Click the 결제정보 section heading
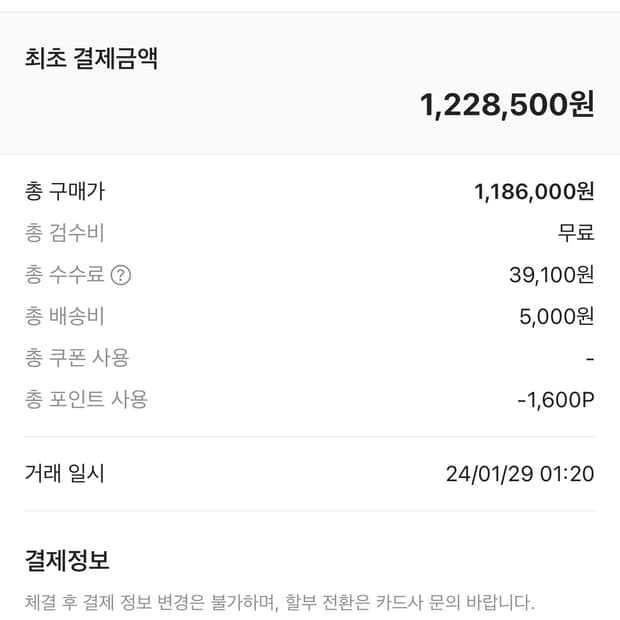This screenshot has height=620, width=620. point(67,559)
